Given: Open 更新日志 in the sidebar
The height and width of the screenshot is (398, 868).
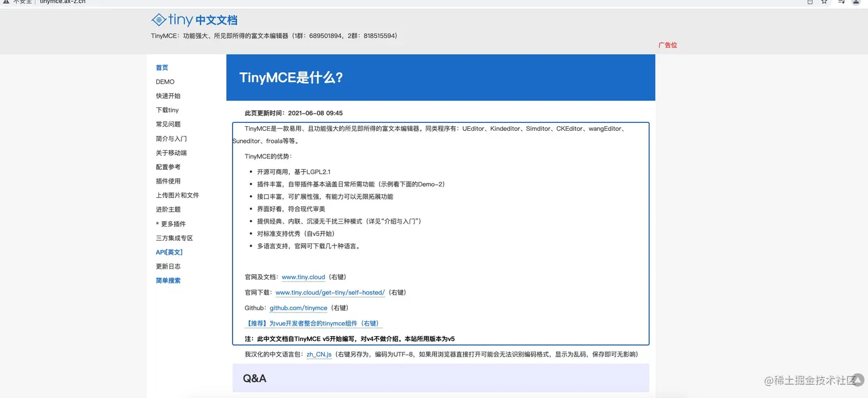Looking at the screenshot, I should pyautogui.click(x=168, y=267).
